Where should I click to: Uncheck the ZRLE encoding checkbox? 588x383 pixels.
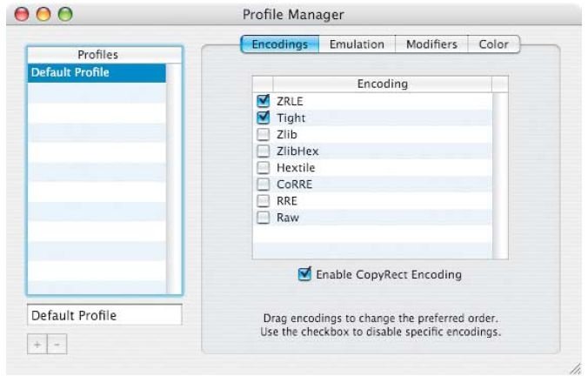pyautogui.click(x=264, y=101)
